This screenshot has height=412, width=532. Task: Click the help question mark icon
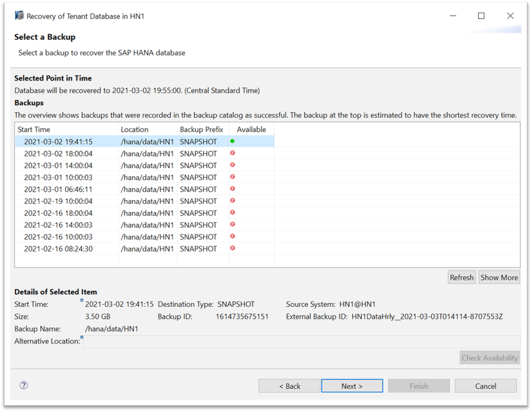tap(24, 385)
